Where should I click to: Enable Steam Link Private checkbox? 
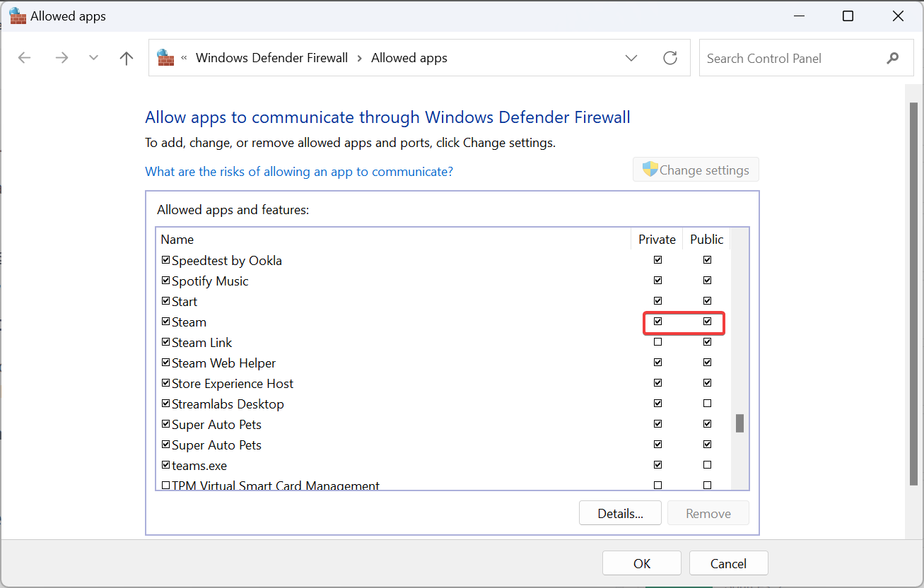pos(658,342)
